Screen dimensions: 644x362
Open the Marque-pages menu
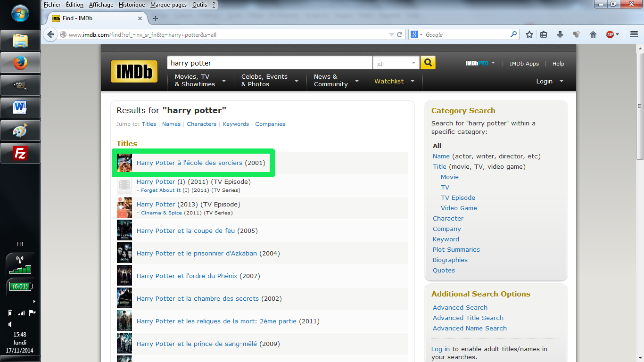[168, 5]
